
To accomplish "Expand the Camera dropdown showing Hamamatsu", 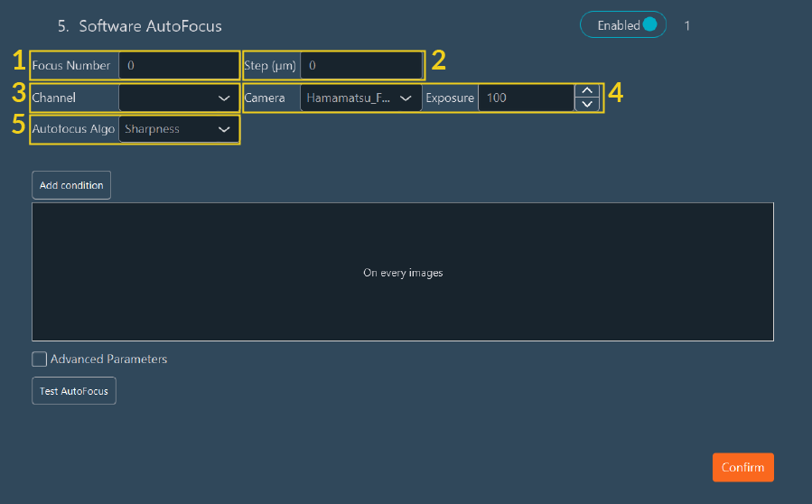I will tap(360, 98).
